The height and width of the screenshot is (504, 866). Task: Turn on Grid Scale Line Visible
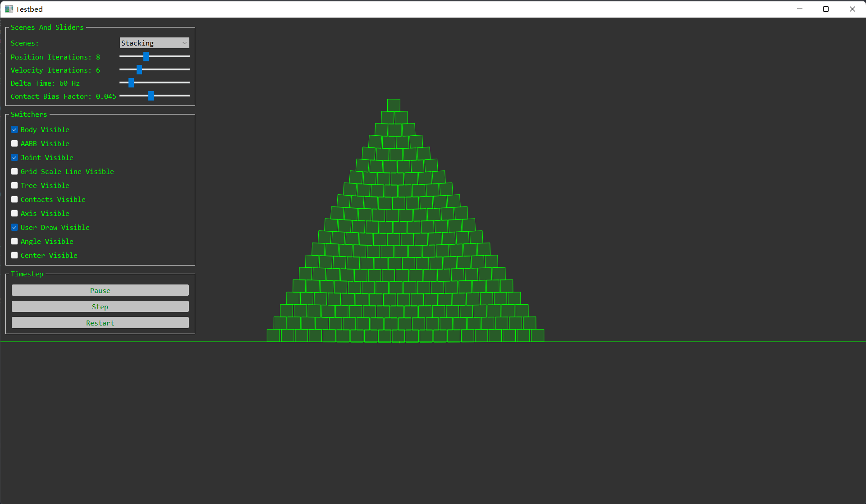pos(14,172)
